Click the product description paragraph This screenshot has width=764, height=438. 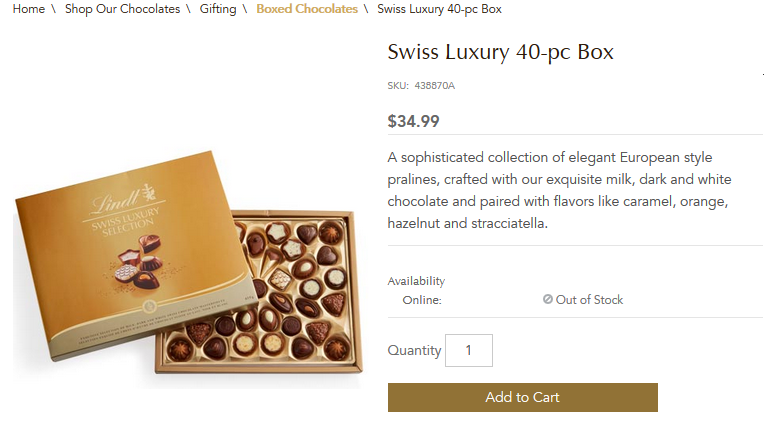(560, 191)
